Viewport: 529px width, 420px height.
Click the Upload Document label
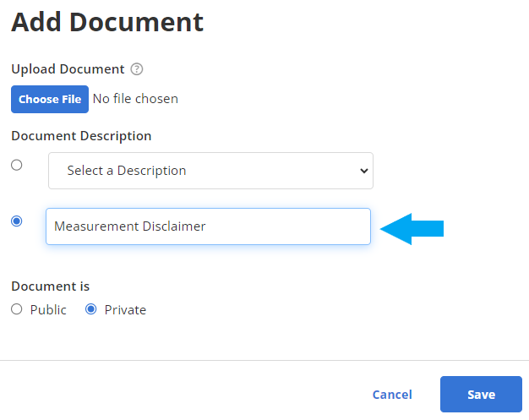[68, 69]
